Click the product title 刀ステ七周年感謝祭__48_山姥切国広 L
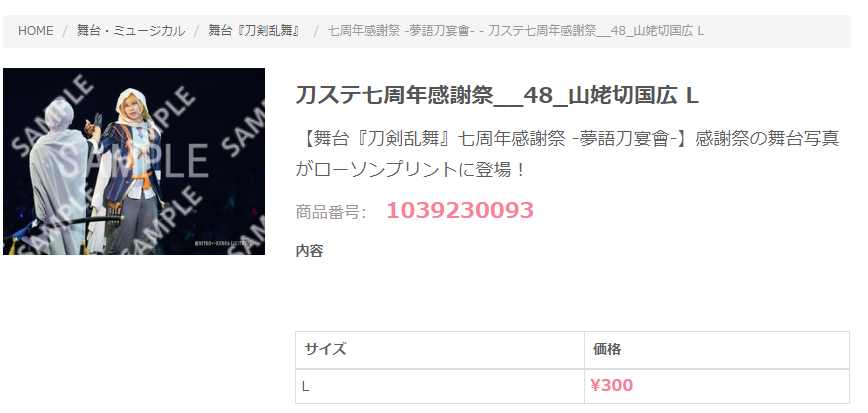Viewport: 868px width, 413px height. [497, 95]
